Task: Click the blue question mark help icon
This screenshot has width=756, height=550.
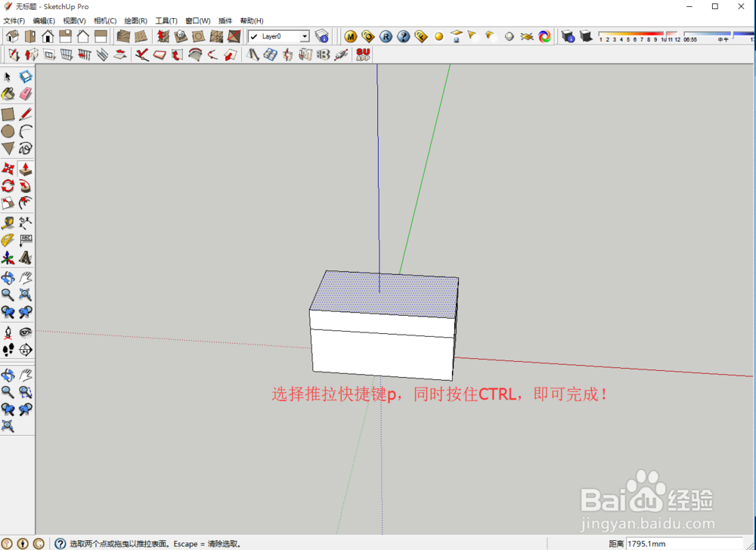Action: pyautogui.click(x=404, y=36)
